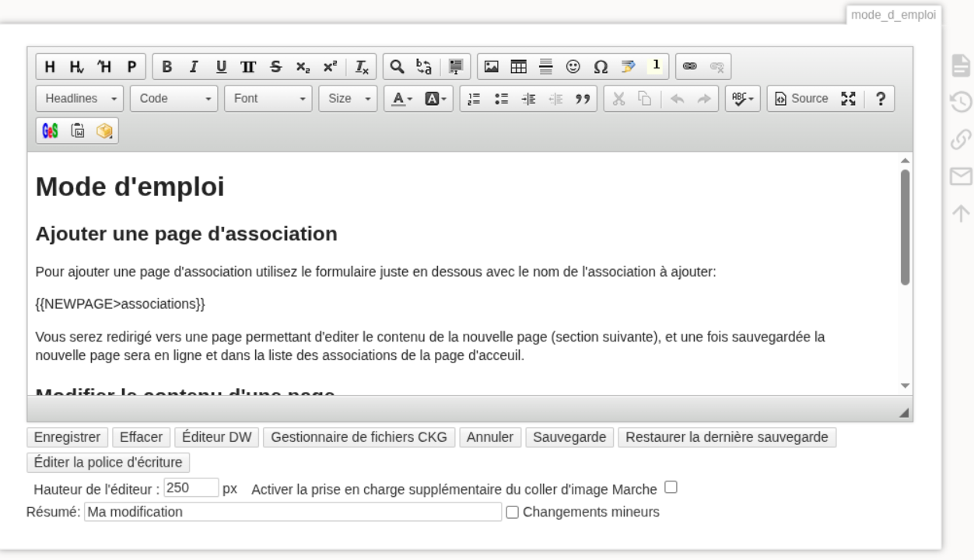This screenshot has width=974, height=560.
Task: Enable extra image paste support checkbox
Action: [671, 488]
